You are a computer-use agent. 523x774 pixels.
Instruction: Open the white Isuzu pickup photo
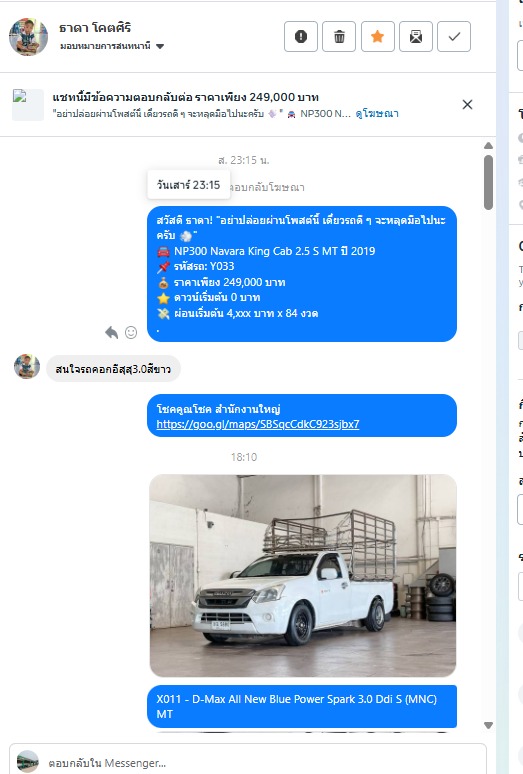(x=303, y=576)
